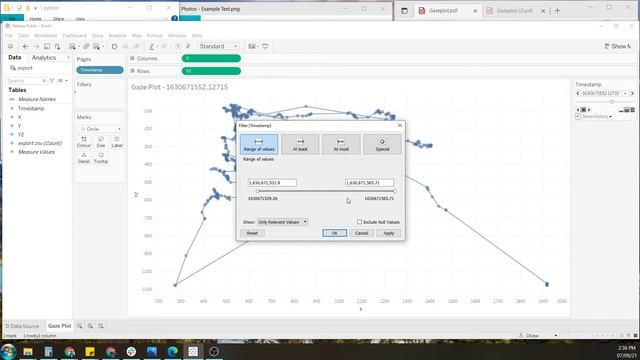Open the Worksheet menu
Screen dimensions: 640x360
[45, 36]
